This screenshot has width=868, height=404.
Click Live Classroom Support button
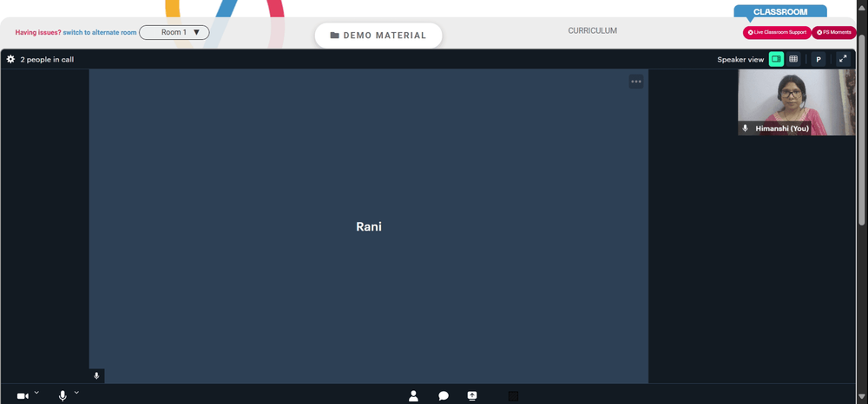pyautogui.click(x=777, y=33)
